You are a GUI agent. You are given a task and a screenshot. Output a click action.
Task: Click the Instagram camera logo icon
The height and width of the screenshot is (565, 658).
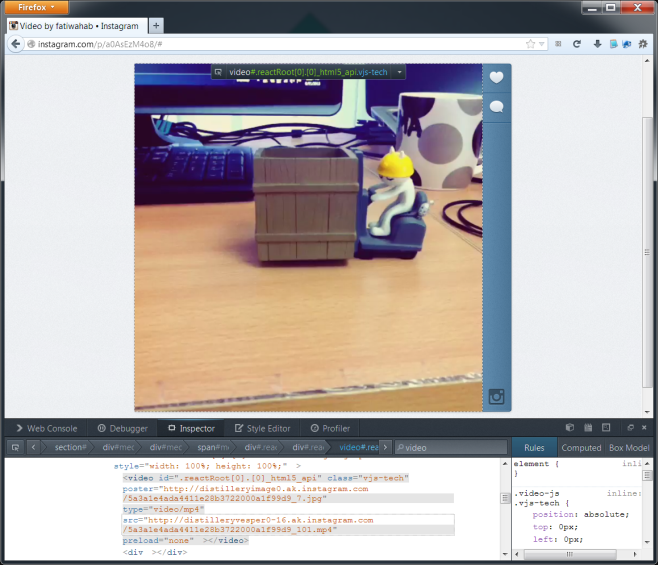pyautogui.click(x=496, y=397)
